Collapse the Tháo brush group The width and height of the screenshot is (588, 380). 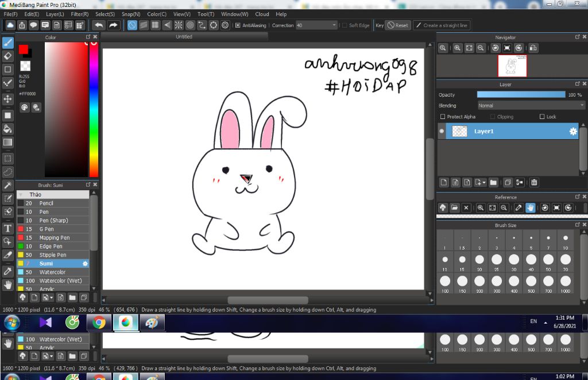click(21, 194)
